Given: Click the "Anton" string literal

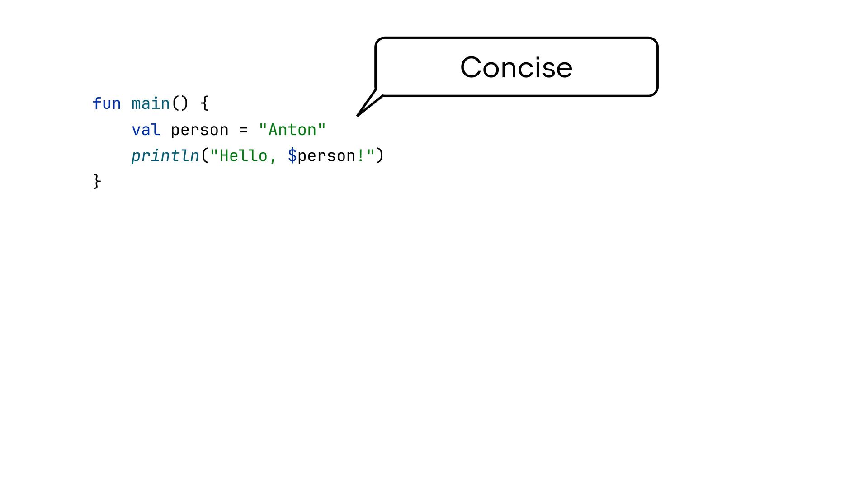Looking at the screenshot, I should [292, 130].
